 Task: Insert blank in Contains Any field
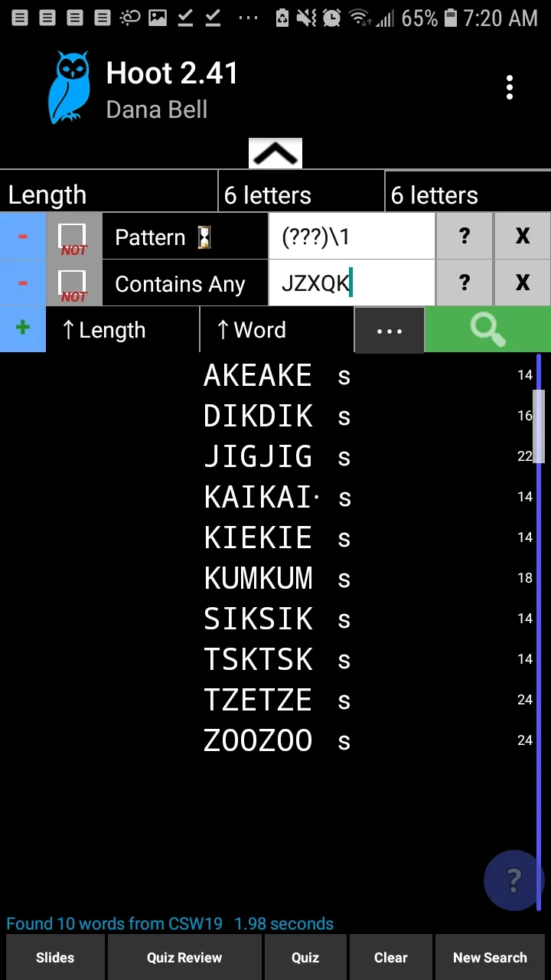pyautogui.click(x=465, y=283)
